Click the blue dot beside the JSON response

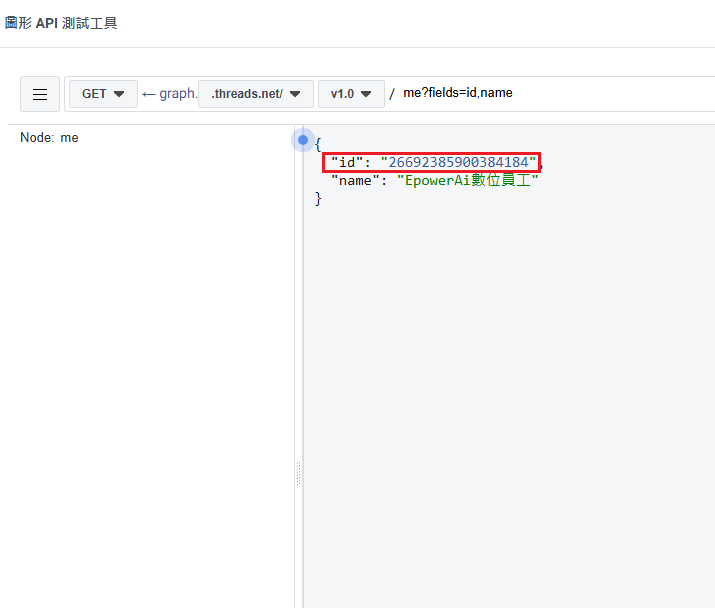[x=303, y=140]
